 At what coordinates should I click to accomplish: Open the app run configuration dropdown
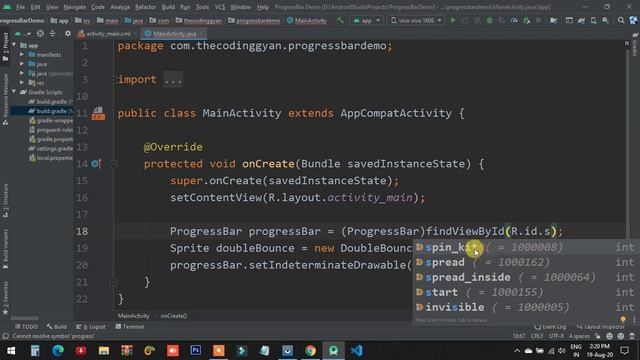367,20
